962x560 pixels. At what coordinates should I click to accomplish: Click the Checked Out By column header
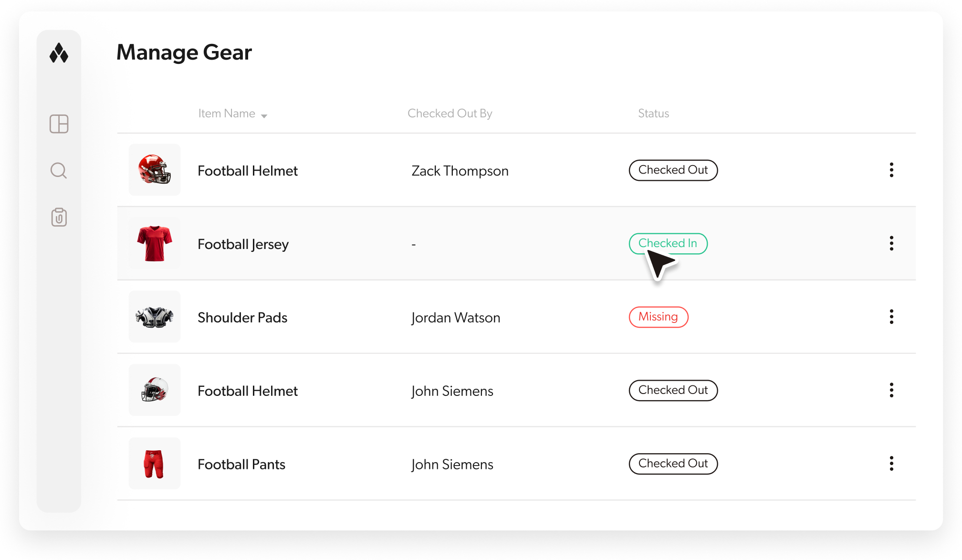450,114
